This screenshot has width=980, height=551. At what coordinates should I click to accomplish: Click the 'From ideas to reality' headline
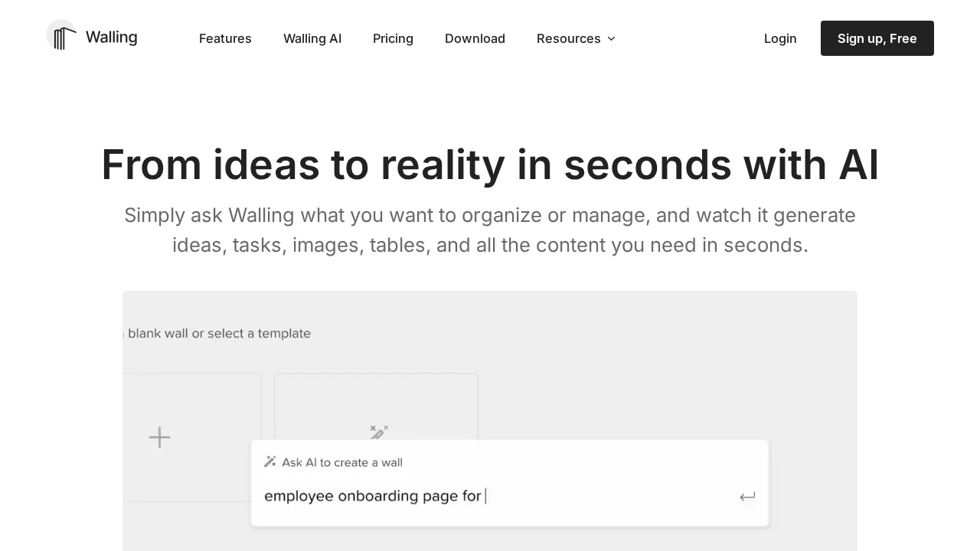pyautogui.click(x=490, y=165)
